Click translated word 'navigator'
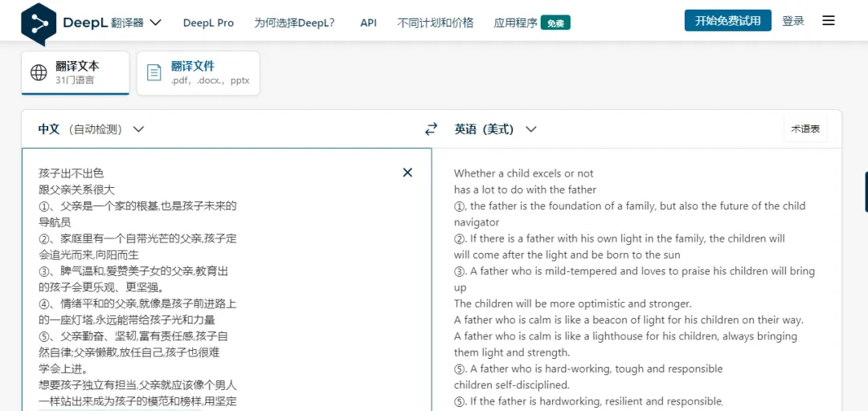 click(x=477, y=222)
